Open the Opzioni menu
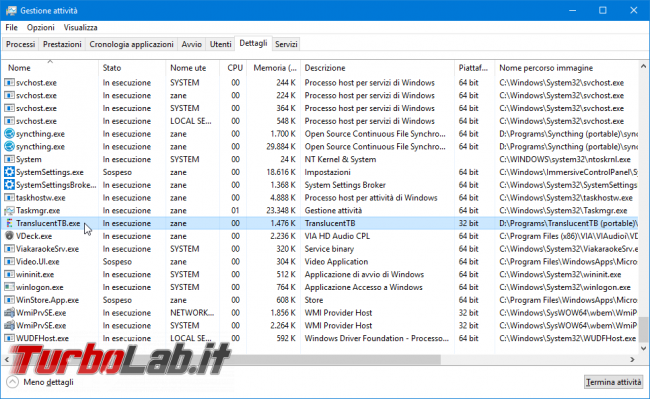The height and width of the screenshot is (399, 650). pyautogui.click(x=41, y=27)
